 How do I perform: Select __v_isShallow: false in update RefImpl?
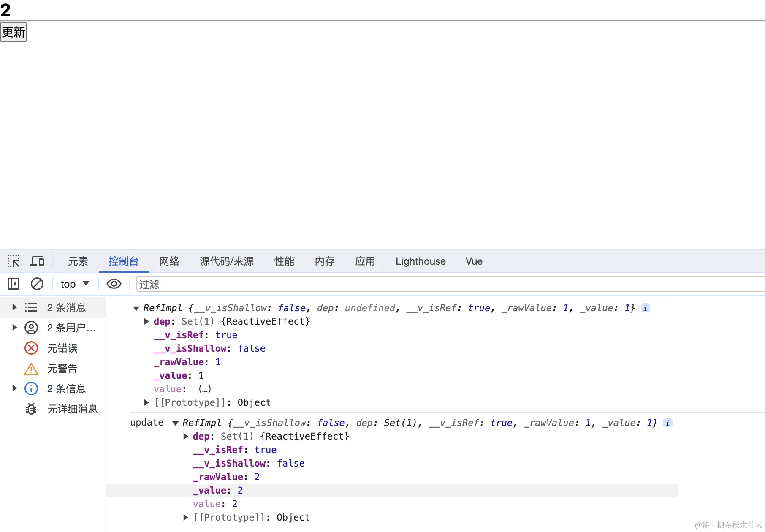[x=249, y=463]
